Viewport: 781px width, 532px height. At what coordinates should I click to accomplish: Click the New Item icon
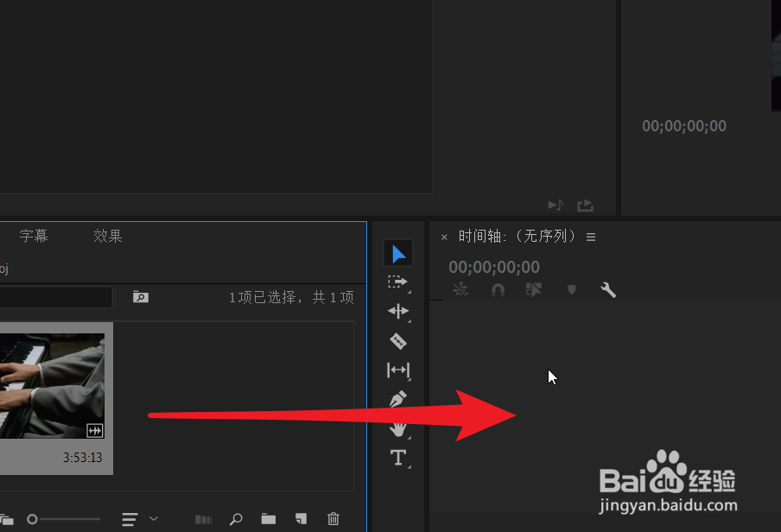click(x=301, y=519)
